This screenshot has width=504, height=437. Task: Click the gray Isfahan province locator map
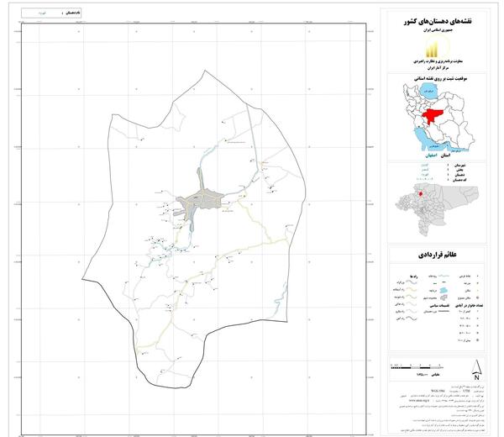437,209
